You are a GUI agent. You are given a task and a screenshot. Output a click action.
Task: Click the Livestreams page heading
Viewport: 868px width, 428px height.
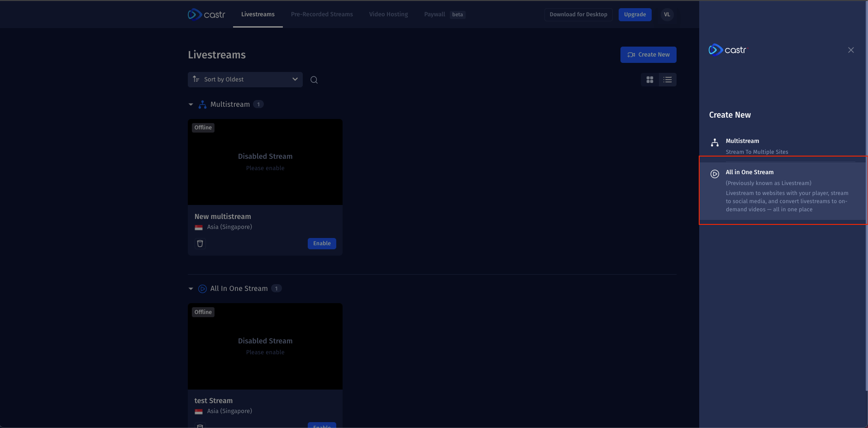[217, 55]
